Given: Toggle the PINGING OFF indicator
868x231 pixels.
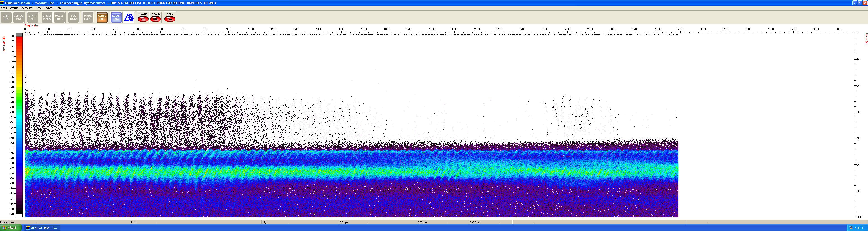Looking at the screenshot, I should (143, 18).
